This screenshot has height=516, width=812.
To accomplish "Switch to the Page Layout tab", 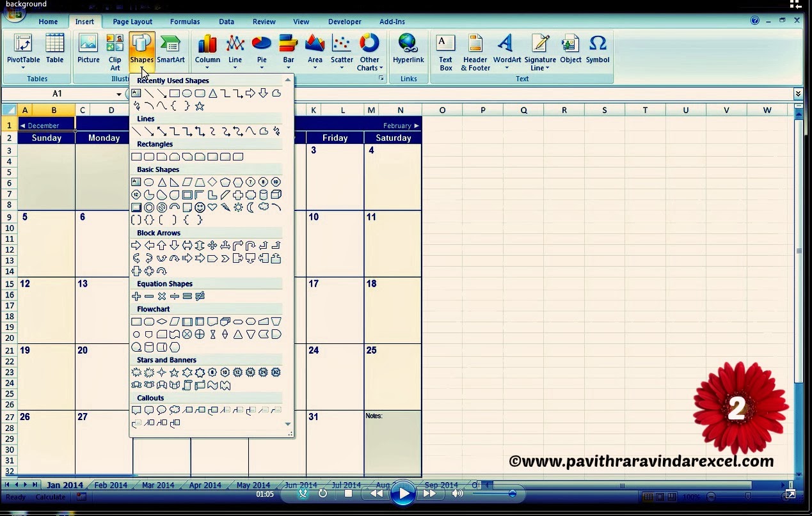I will (132, 21).
